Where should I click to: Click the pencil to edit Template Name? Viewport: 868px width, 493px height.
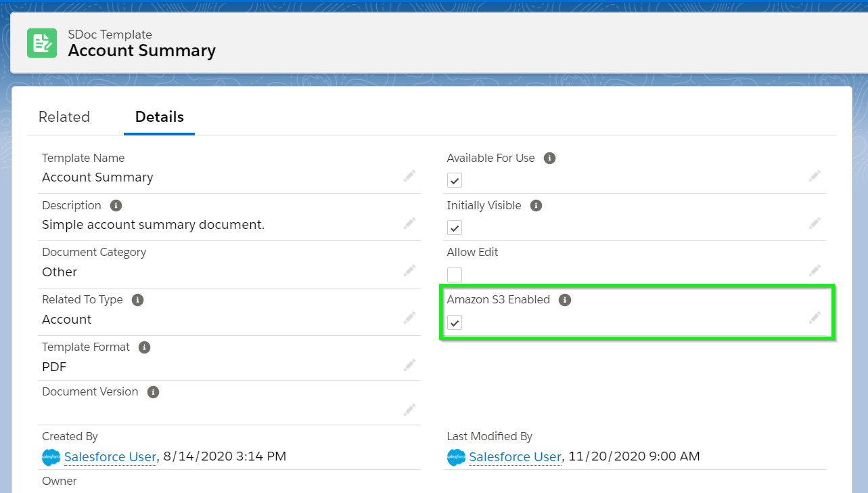[410, 176]
